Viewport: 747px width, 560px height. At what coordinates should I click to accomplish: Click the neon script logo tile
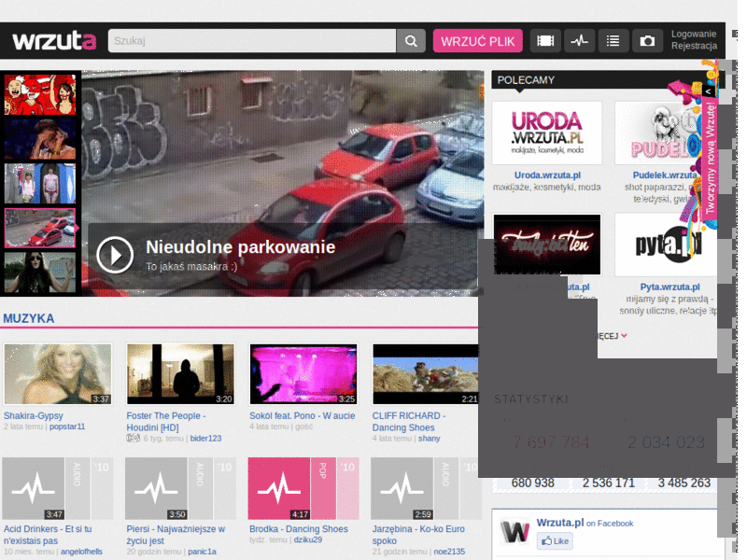coord(547,245)
